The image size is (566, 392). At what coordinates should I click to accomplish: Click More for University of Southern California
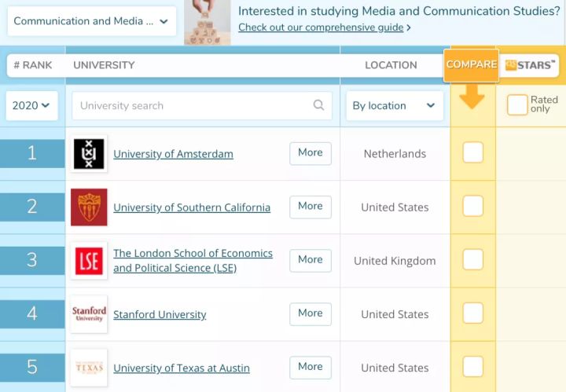tap(311, 207)
